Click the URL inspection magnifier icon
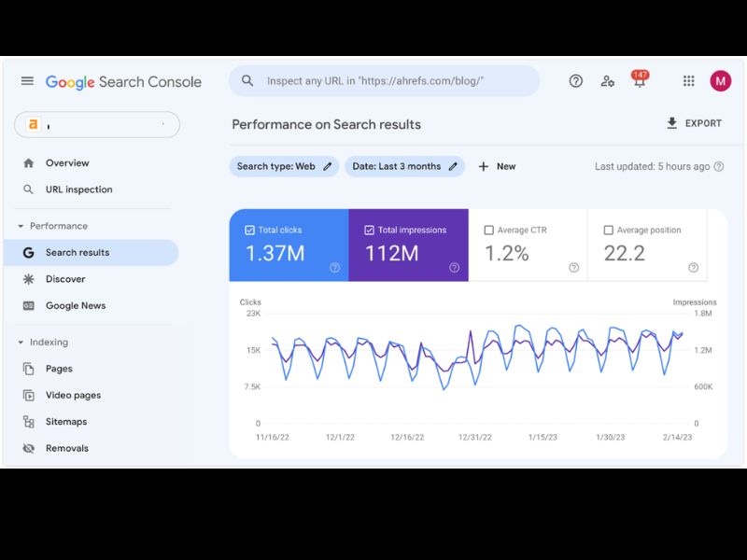Screen dimensions: 747x560 (x=29, y=189)
